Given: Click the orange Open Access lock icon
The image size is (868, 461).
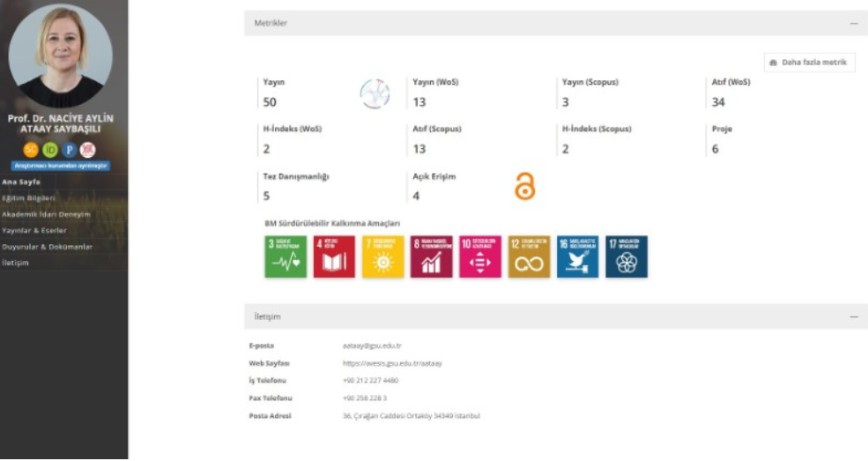Looking at the screenshot, I should tap(524, 185).
